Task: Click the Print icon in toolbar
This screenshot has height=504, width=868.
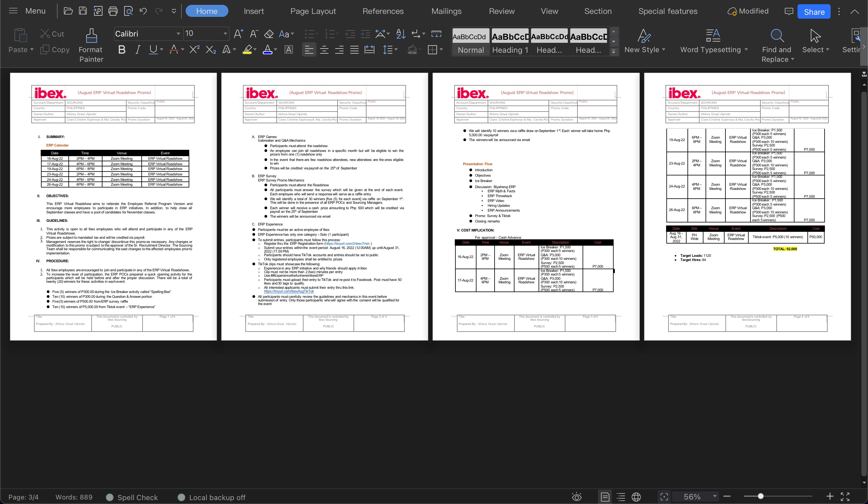Action: tap(113, 11)
